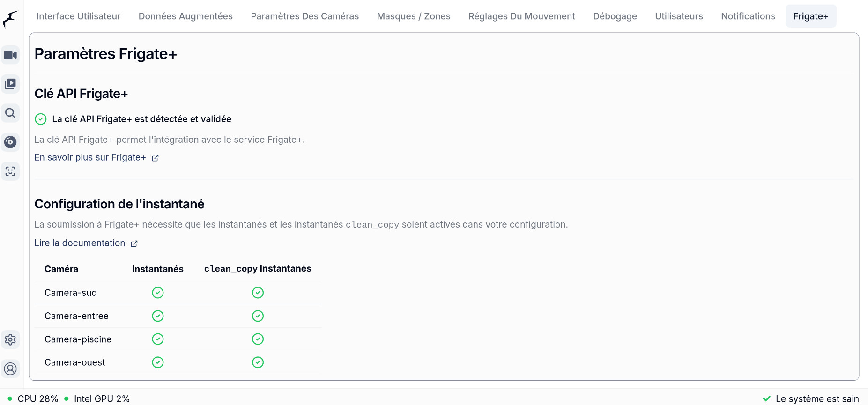Open the exports disc icon in sidebar
This screenshot has height=405, width=868.
click(10, 142)
